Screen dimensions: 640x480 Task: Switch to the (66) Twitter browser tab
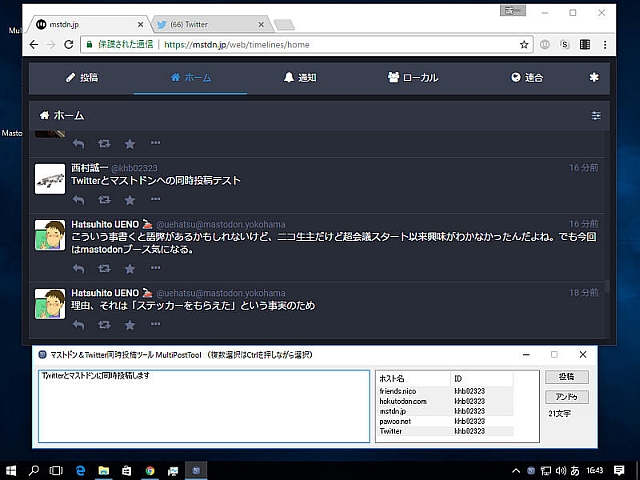tap(210, 24)
